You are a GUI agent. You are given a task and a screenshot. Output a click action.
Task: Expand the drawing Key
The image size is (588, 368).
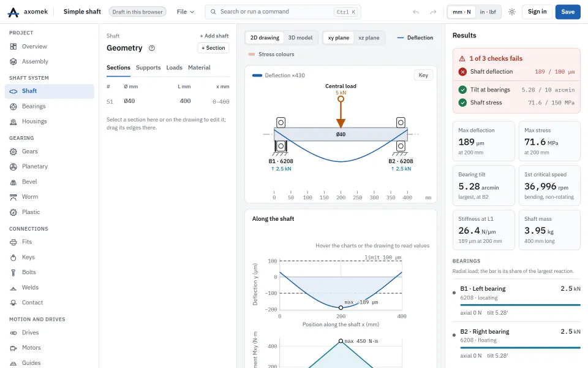(423, 75)
